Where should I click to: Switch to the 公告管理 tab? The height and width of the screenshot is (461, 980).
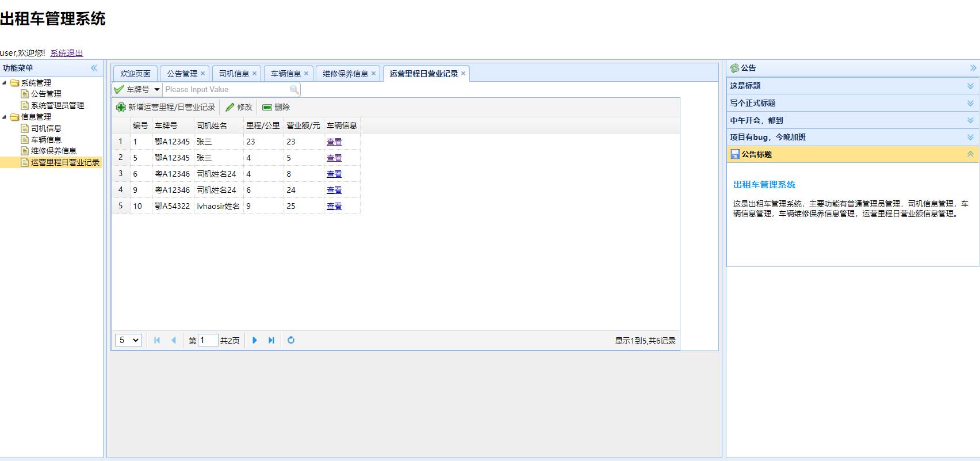182,74
